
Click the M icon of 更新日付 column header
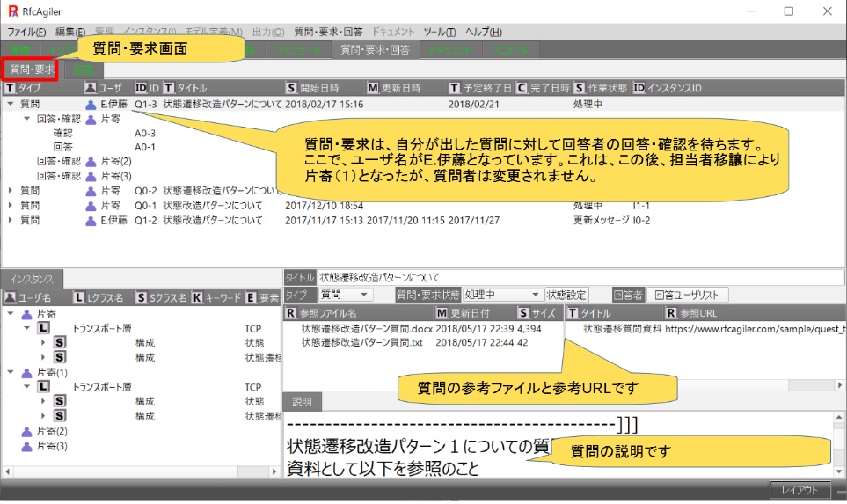point(442,313)
